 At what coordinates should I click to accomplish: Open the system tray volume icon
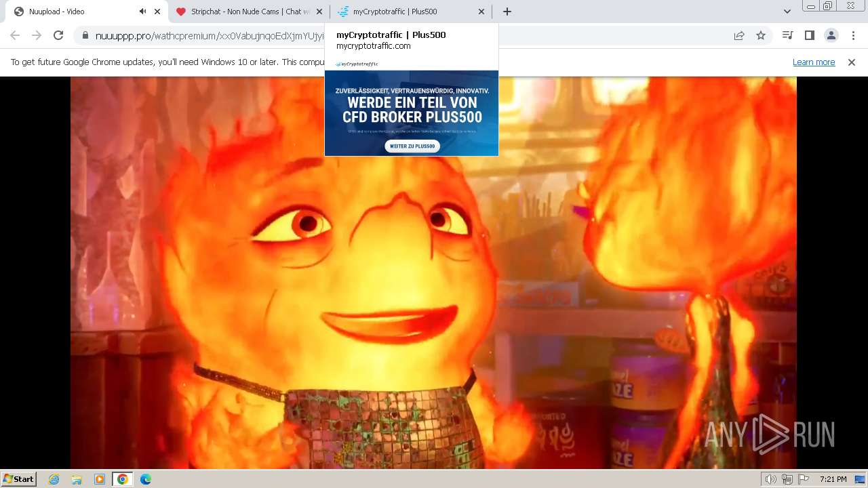770,479
